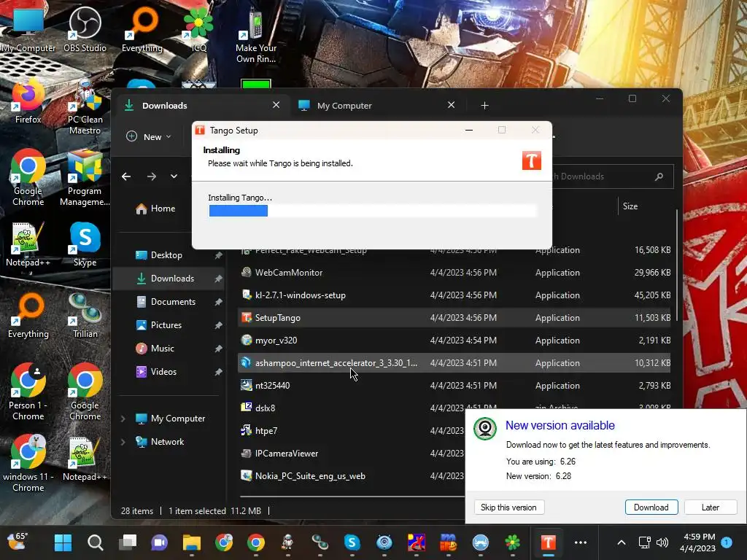Open Make Your Own Ringtone desktop shortcut
The image size is (747, 560).
256,35
